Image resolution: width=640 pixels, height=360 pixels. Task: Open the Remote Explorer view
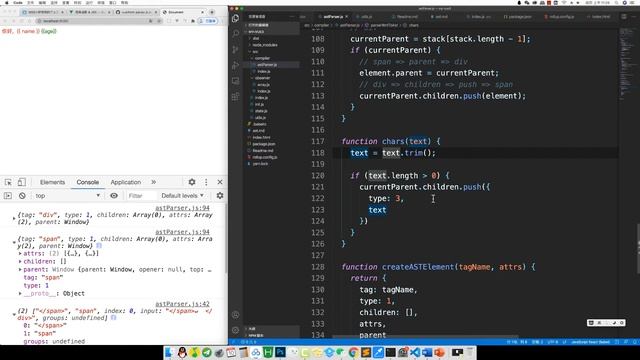tap(236, 81)
